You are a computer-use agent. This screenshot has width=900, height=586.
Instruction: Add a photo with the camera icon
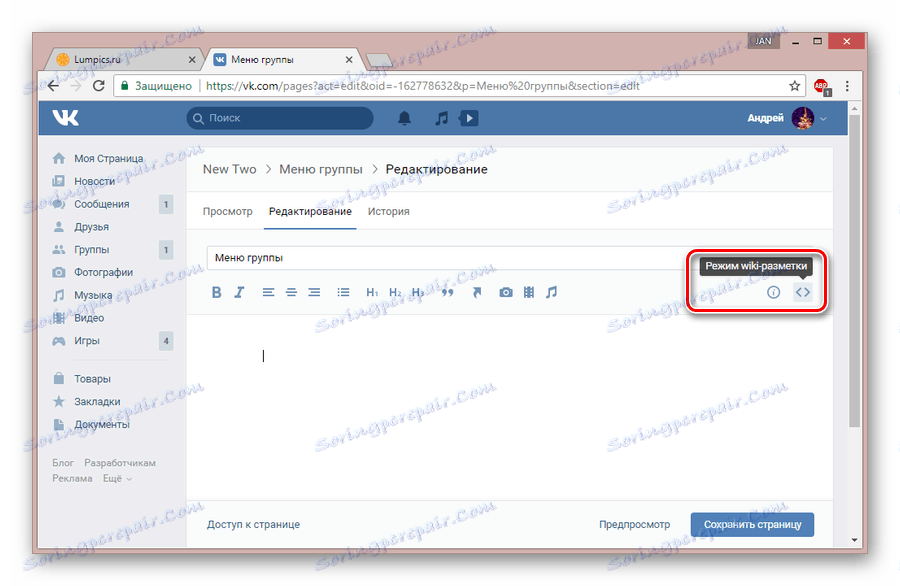(x=506, y=292)
